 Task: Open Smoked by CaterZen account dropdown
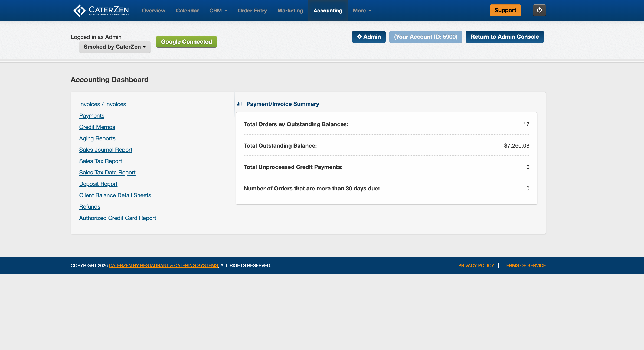click(115, 47)
